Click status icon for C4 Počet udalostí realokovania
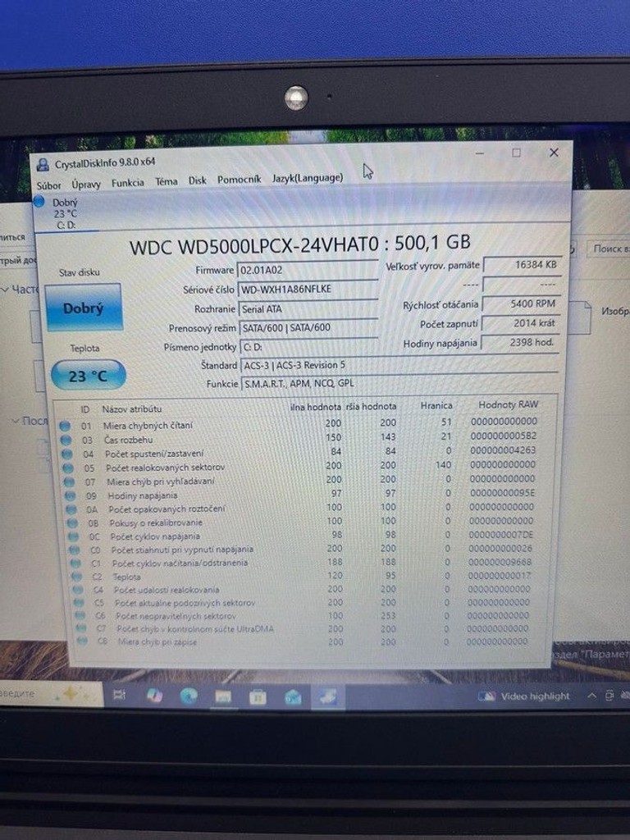630x840 pixels. pos(78,590)
